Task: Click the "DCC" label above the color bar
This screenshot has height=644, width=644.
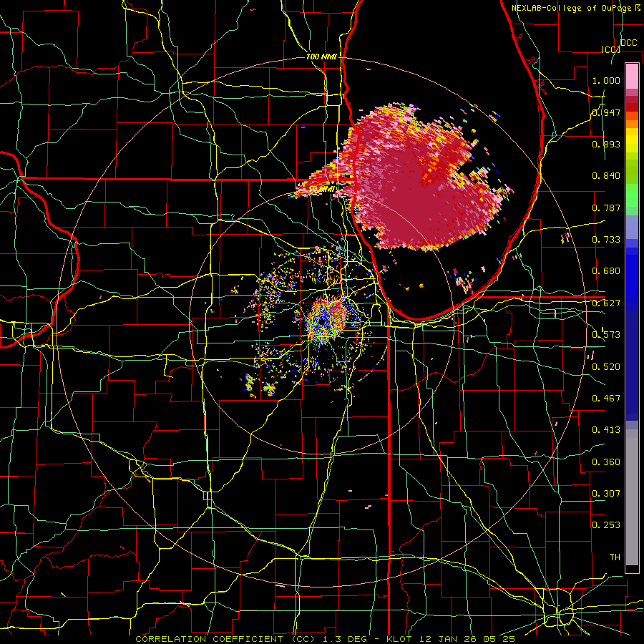Action: (628, 43)
